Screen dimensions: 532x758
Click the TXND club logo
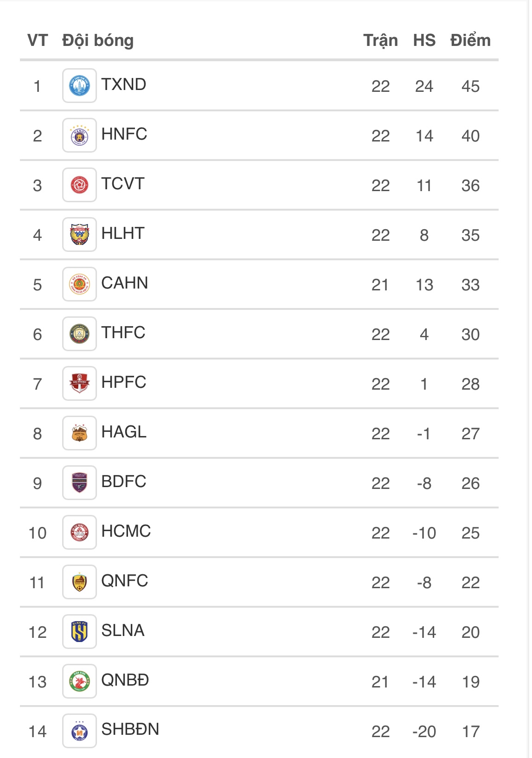coord(79,86)
